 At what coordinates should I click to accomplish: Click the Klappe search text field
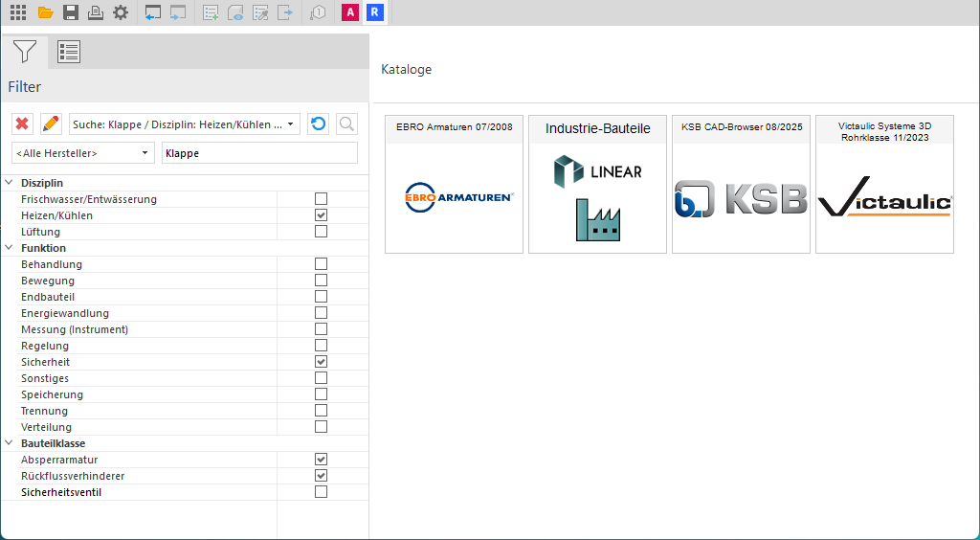(260, 153)
